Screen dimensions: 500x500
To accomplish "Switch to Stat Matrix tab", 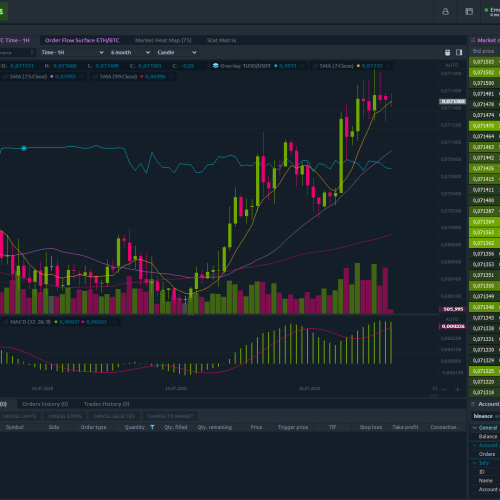I will (x=221, y=40).
